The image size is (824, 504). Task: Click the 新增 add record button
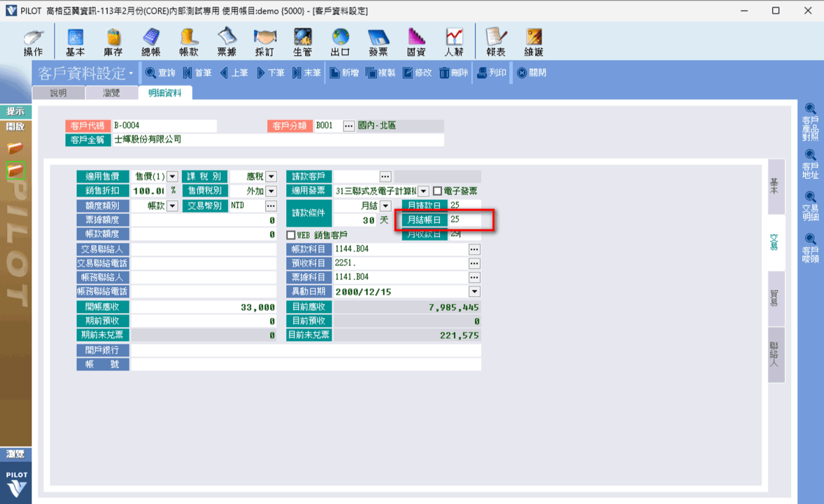click(x=344, y=73)
